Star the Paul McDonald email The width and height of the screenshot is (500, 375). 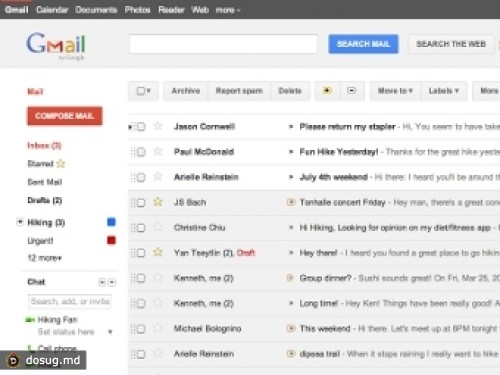pyautogui.click(x=158, y=151)
